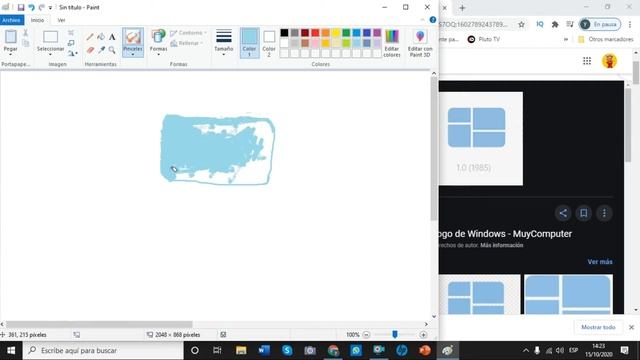Open the Google apps grid

pyautogui.click(x=587, y=61)
